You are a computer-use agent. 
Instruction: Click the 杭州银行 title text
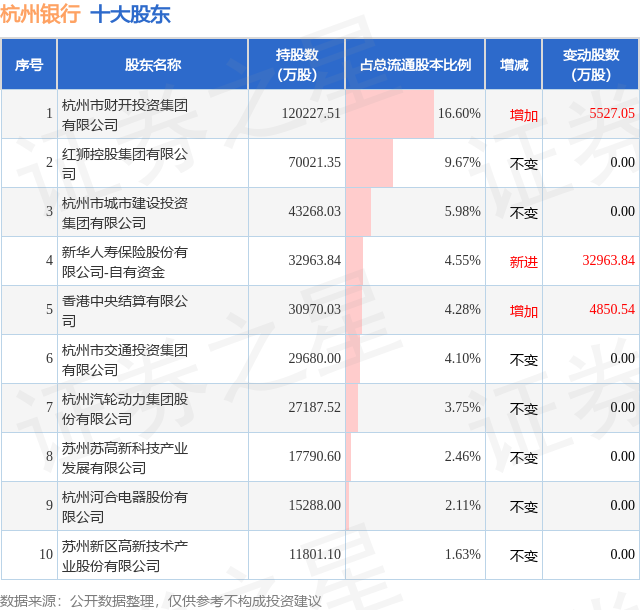[40, 15]
